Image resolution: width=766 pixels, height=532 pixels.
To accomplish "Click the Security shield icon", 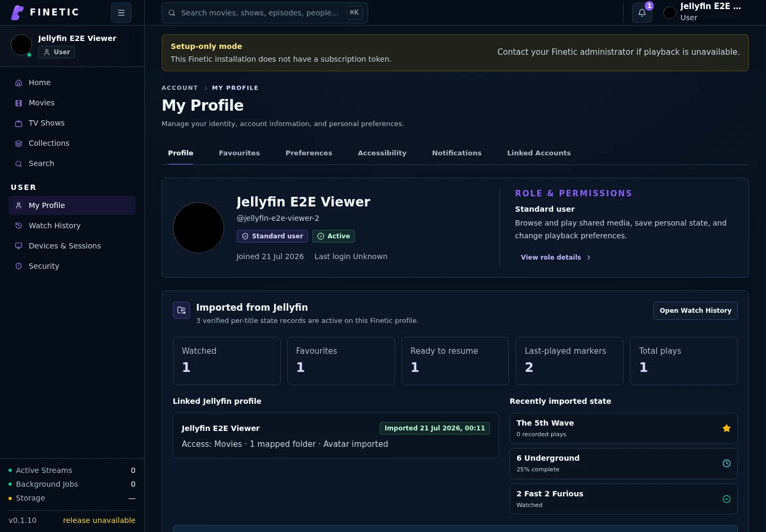I will pyautogui.click(x=19, y=266).
